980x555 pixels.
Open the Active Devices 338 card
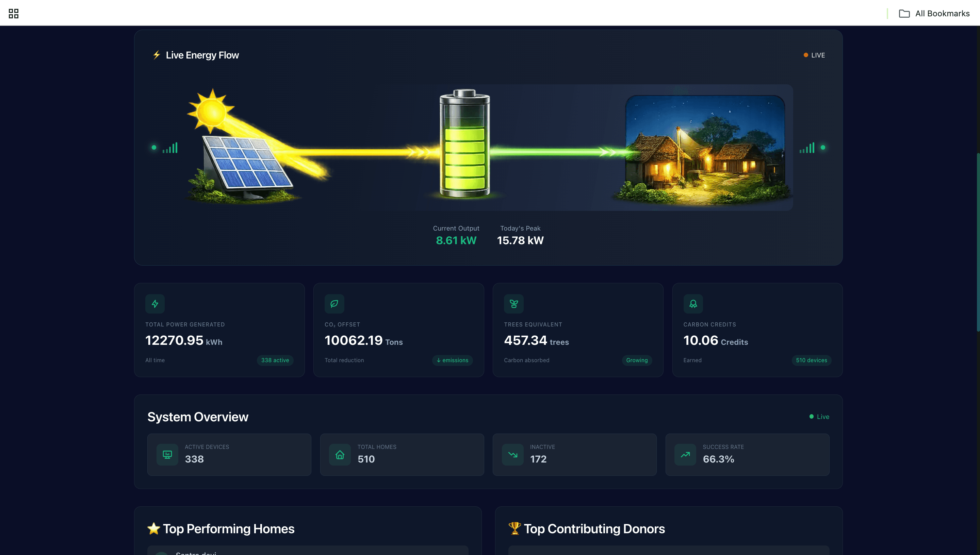(x=229, y=454)
